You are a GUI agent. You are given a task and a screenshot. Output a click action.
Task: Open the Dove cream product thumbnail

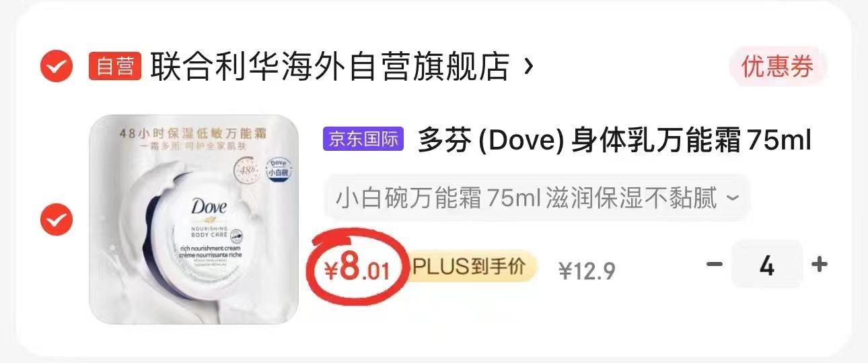[194, 220]
